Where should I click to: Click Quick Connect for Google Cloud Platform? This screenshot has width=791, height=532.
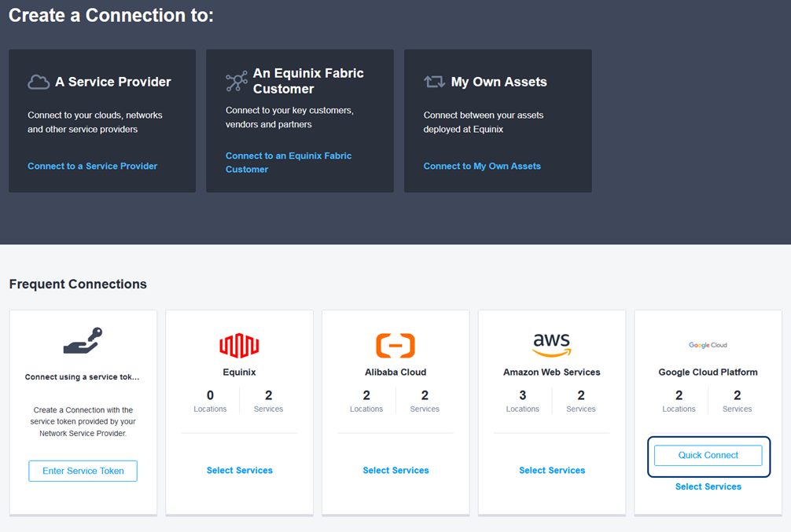[x=708, y=455]
